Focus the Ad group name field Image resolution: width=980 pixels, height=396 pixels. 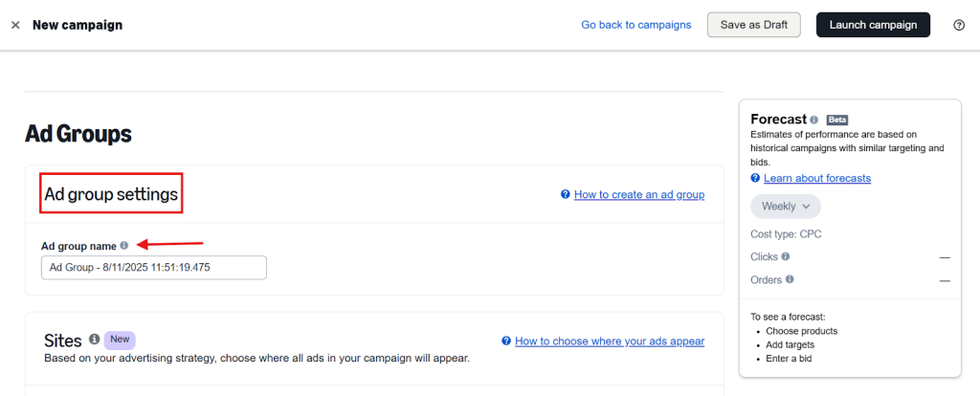pos(154,267)
